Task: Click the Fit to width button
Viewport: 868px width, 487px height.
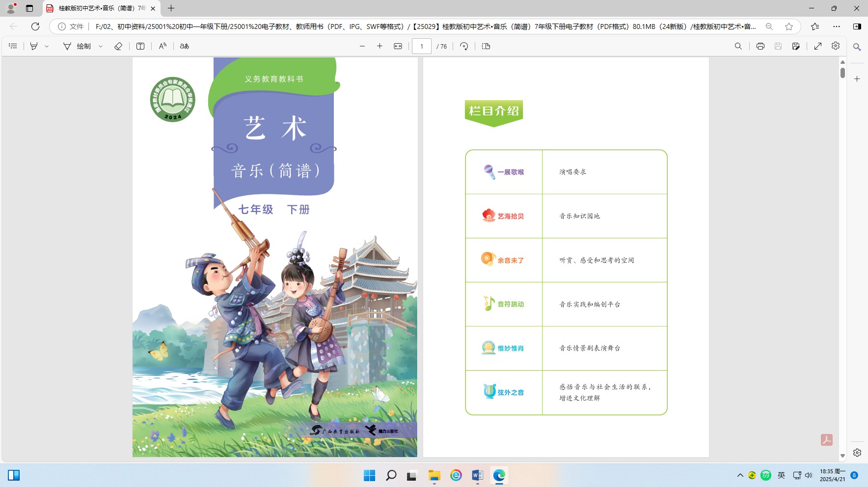Action: pyautogui.click(x=398, y=46)
